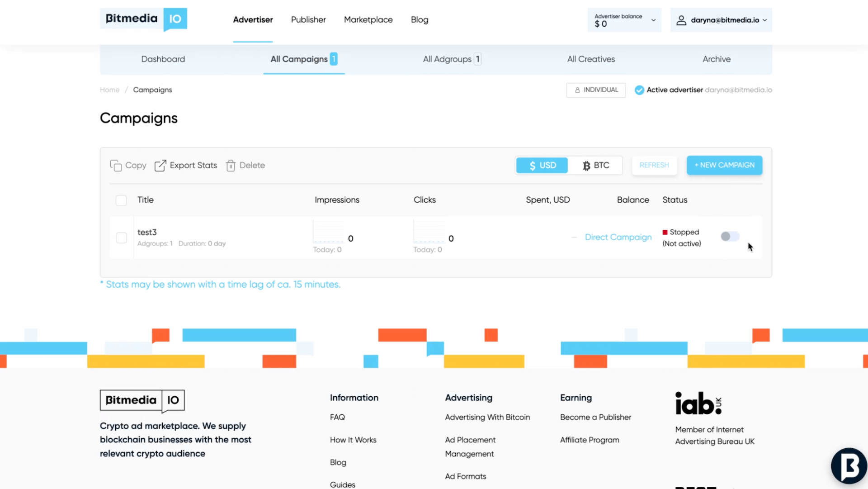Click the USD currency icon button

click(541, 165)
